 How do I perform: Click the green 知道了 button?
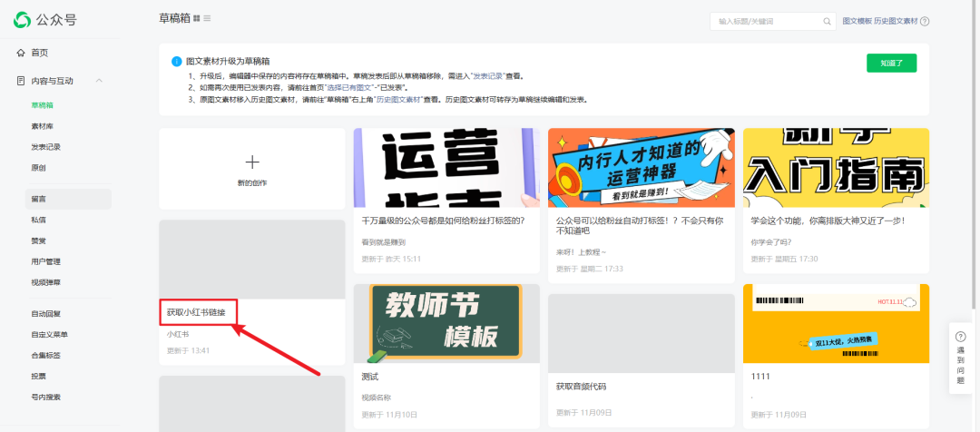pos(891,63)
